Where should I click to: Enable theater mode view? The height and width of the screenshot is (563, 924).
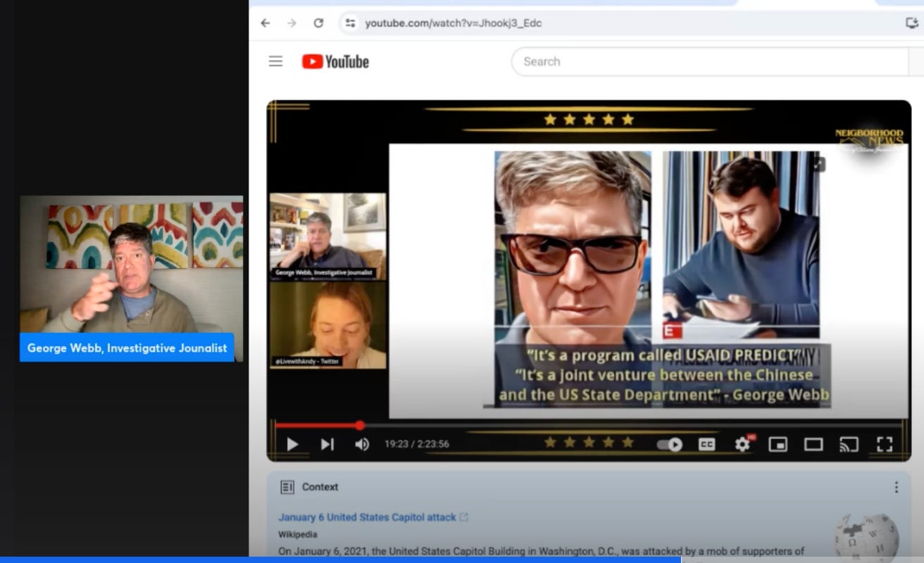[813, 444]
